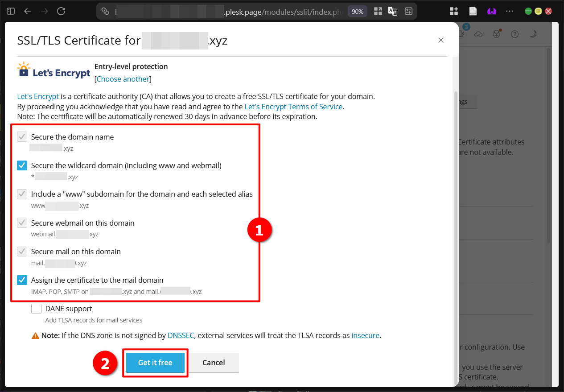
Task: Open site info link icon in address bar
Action: point(105,11)
